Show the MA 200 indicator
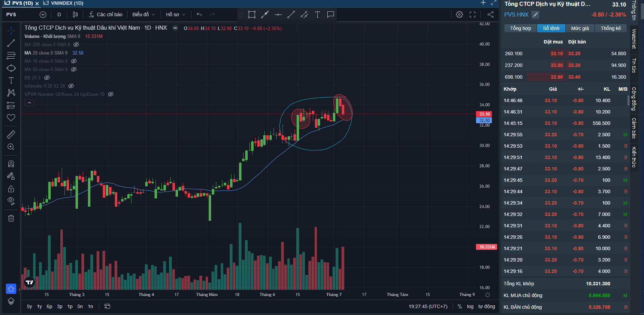This screenshot has height=315, width=644. point(77,45)
